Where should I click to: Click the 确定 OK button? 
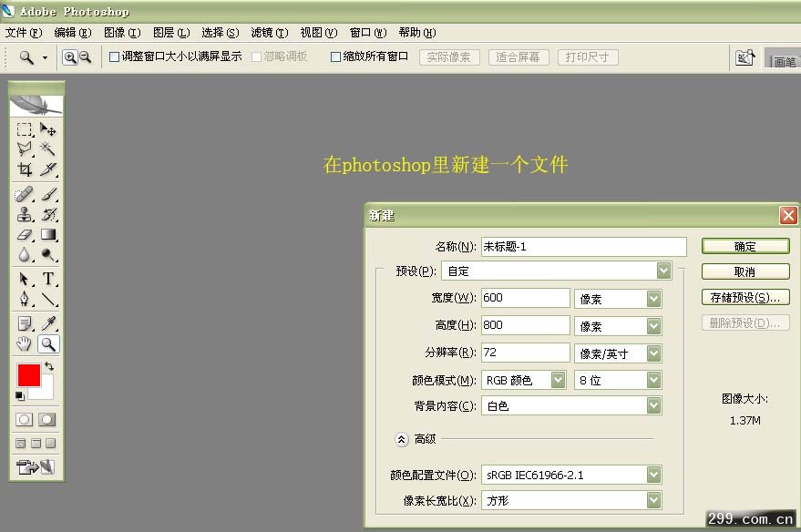click(x=745, y=246)
